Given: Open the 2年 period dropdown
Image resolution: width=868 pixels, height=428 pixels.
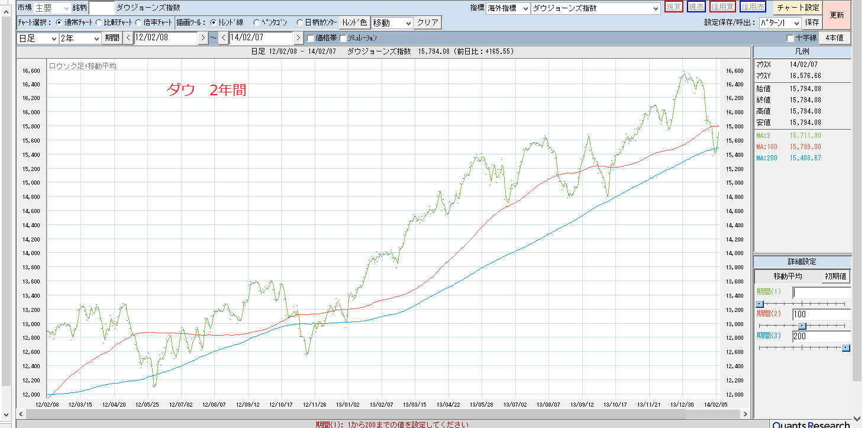Looking at the screenshot, I should 80,38.
